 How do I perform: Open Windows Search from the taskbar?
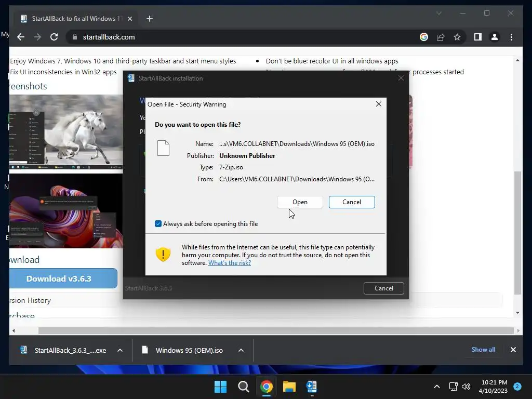[243, 387]
